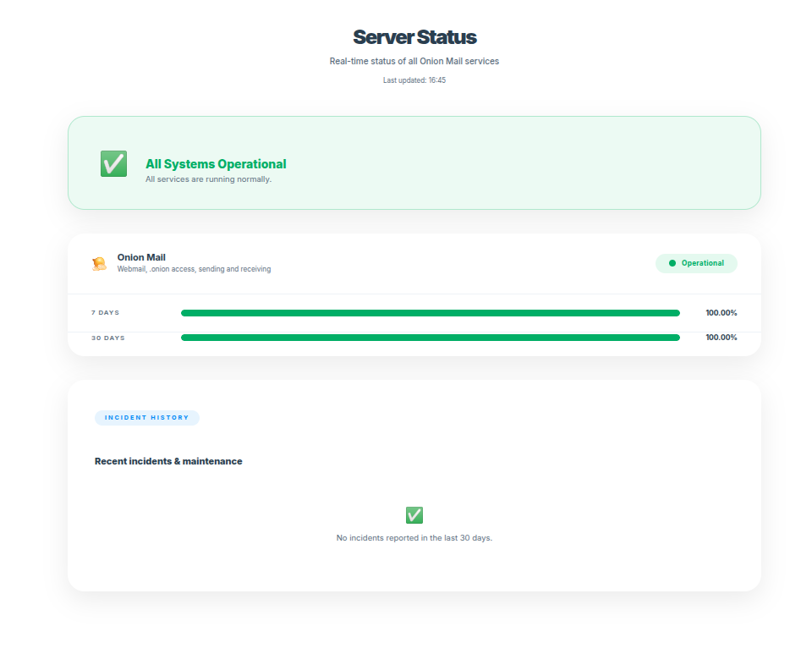812x654 pixels.
Task: Click the 'Server Status' heading
Action: [x=414, y=37]
